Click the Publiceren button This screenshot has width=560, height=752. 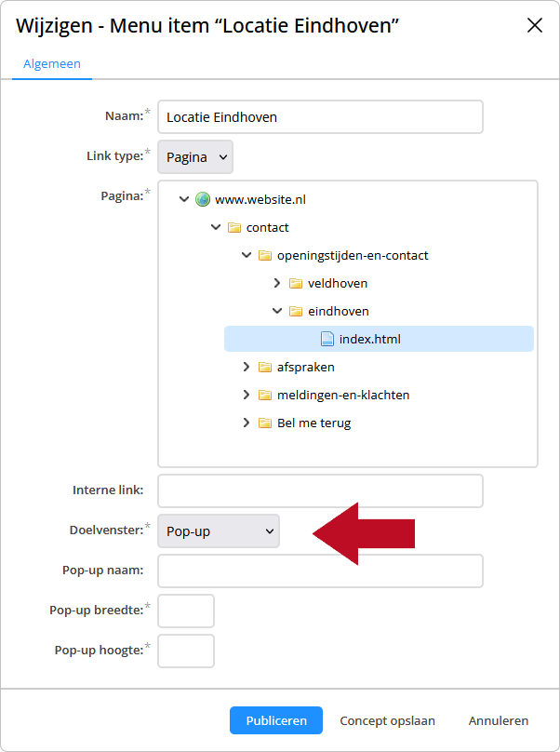pos(276,720)
